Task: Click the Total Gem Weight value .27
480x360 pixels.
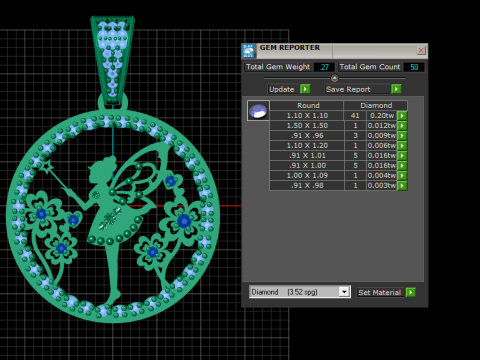Action: [x=324, y=67]
